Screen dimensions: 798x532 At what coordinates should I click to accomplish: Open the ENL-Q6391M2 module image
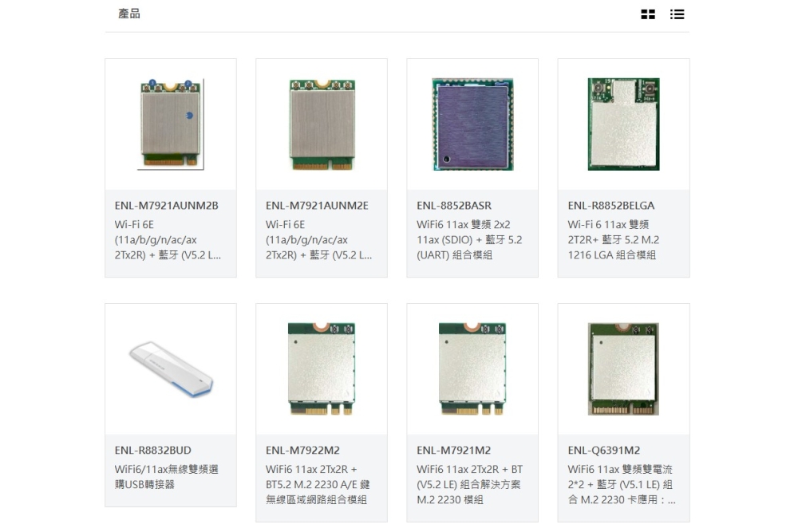tap(623, 369)
